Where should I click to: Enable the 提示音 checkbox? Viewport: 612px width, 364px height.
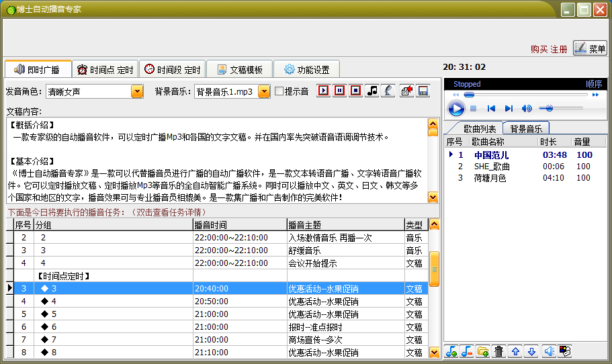[279, 91]
